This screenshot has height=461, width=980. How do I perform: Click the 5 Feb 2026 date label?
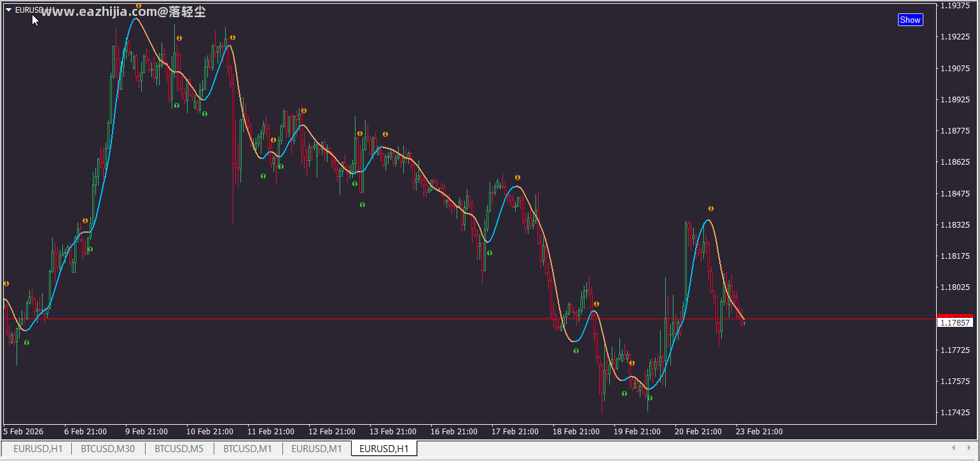(24, 431)
